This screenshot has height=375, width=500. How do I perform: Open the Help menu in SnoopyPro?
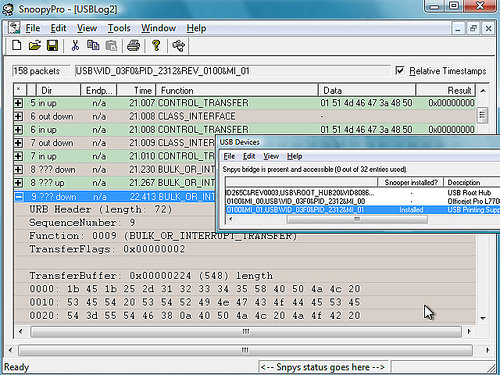click(196, 28)
